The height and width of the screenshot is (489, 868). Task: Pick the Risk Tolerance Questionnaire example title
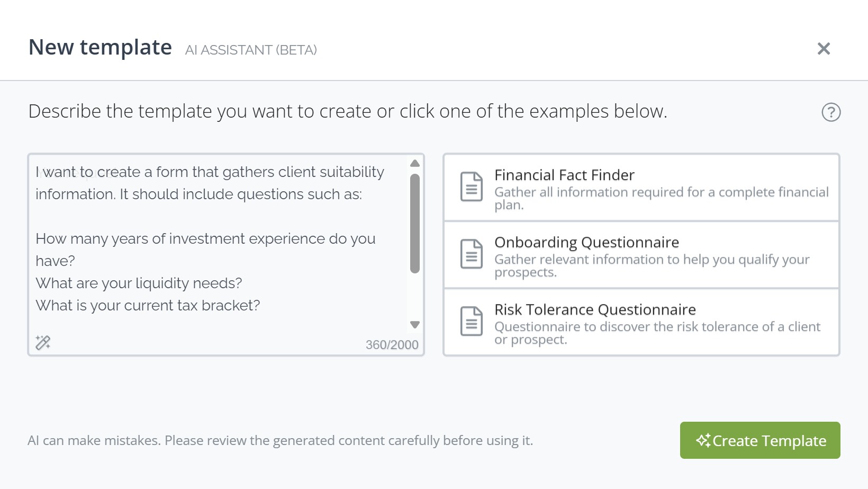pos(595,310)
